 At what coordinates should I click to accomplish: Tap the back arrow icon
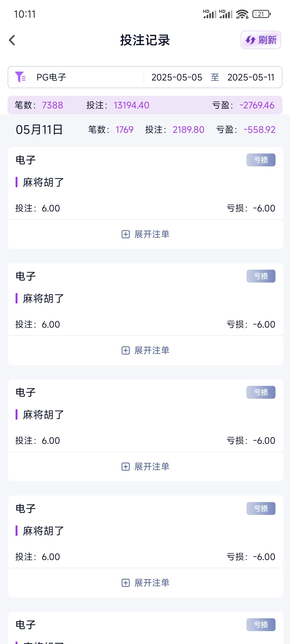[12, 40]
